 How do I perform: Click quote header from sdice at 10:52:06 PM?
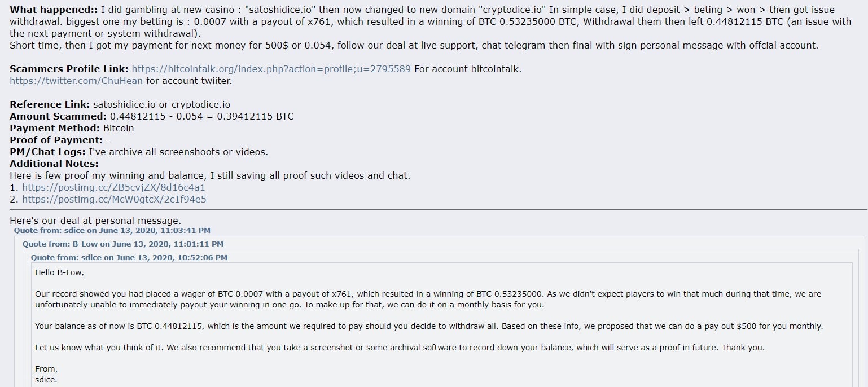[x=129, y=258]
